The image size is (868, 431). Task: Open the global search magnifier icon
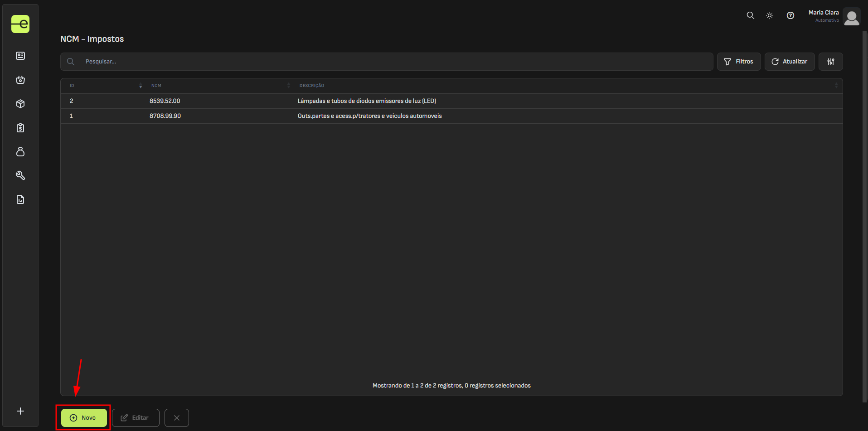tap(751, 15)
